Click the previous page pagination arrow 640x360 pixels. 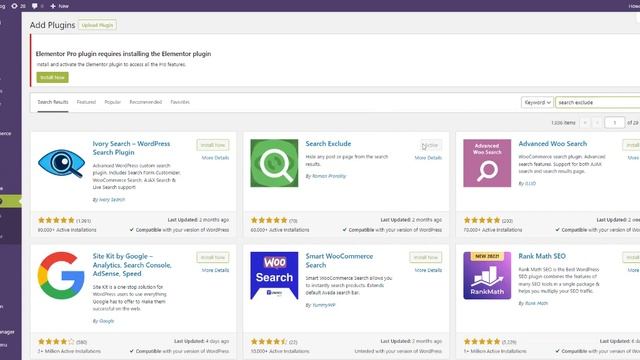(x=597, y=122)
